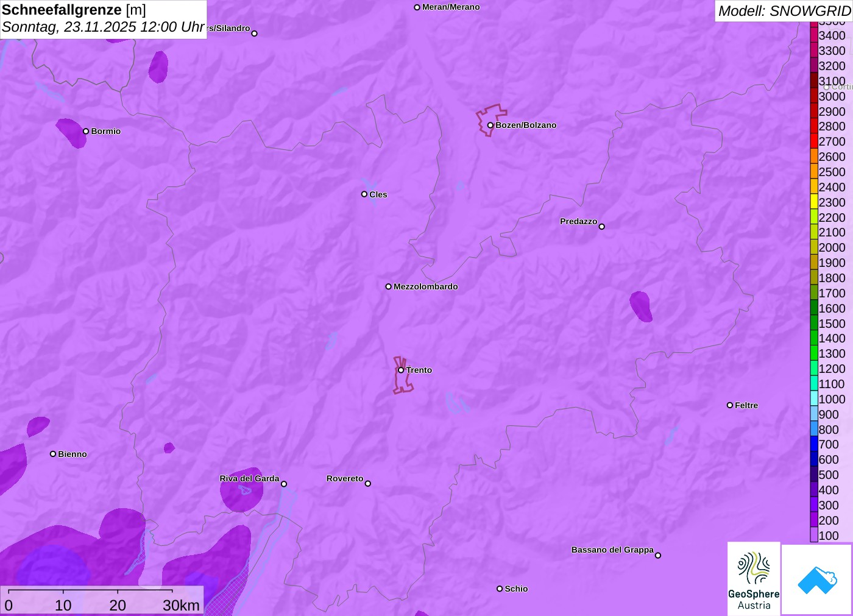
Task: Click the Schio city marker dot
Action: pyautogui.click(x=500, y=589)
